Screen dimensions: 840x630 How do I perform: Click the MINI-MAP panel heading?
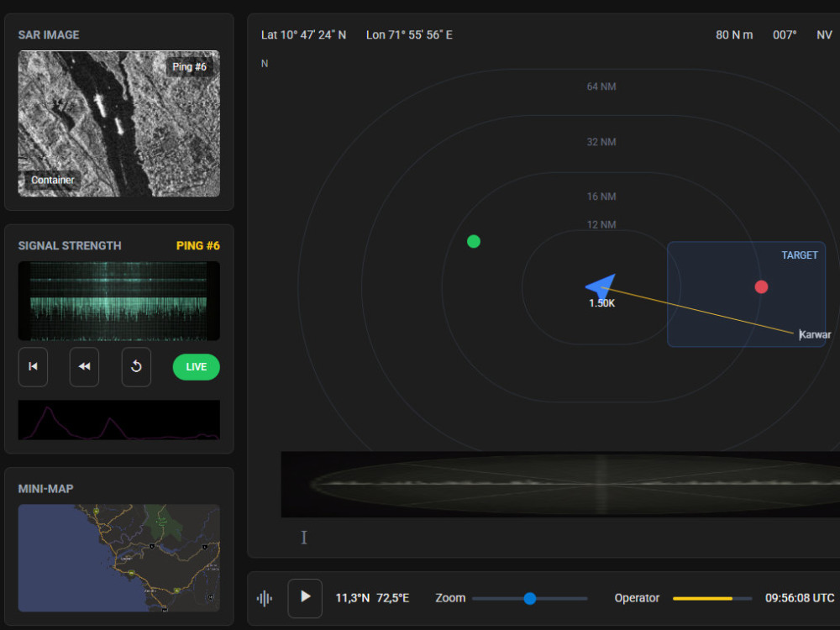(45, 489)
